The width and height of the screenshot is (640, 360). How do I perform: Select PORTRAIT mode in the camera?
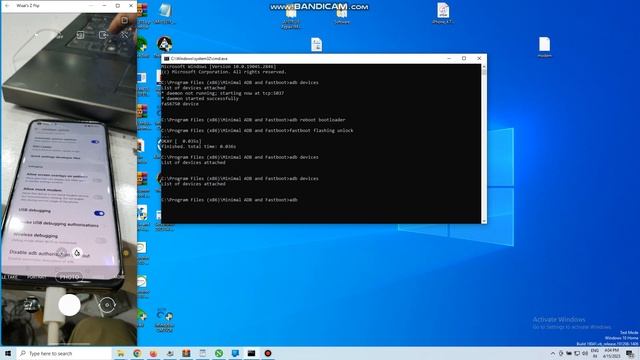pyautogui.click(x=36, y=277)
